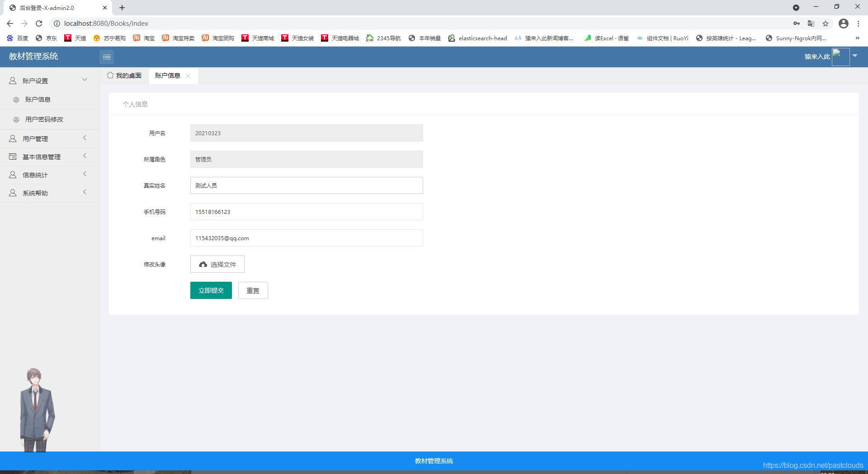Viewport: 868px width, 474px height.
Task: Select 账户信息 in the sidebar
Action: click(50, 100)
